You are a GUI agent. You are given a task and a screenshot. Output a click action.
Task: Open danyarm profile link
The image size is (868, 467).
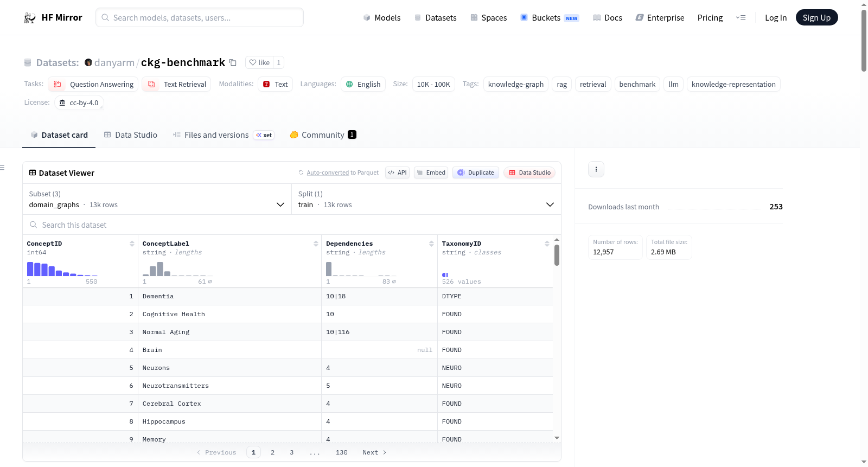coord(114,62)
